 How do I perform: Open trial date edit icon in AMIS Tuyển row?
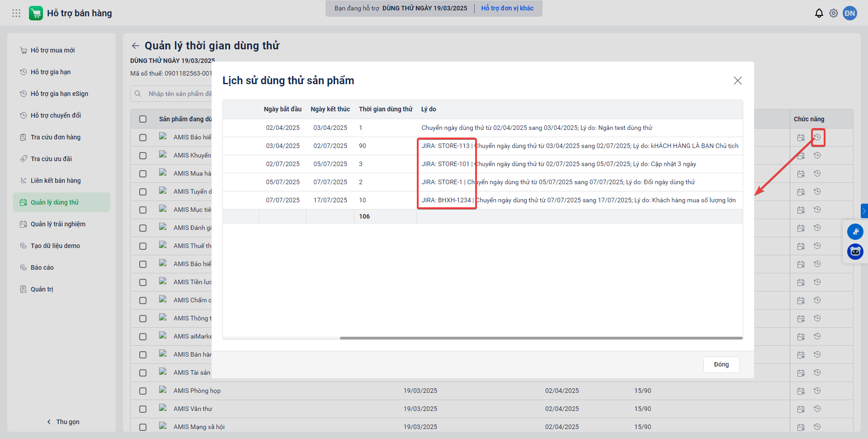801,192
